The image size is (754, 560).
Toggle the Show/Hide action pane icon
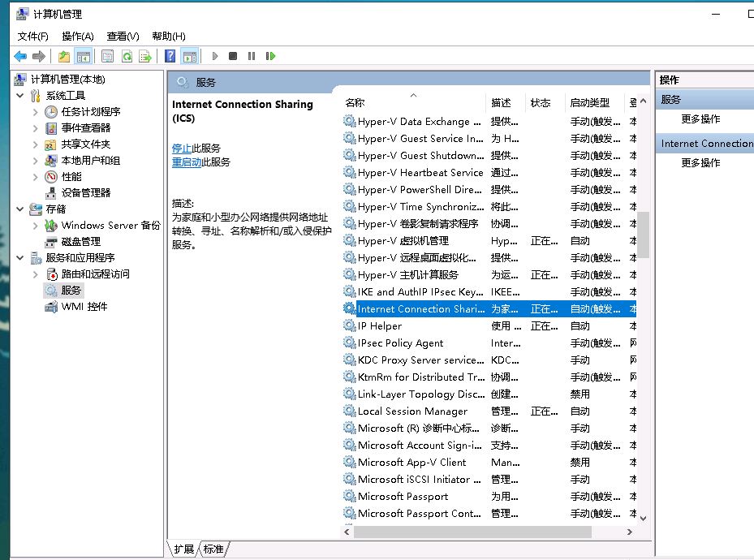[190, 56]
